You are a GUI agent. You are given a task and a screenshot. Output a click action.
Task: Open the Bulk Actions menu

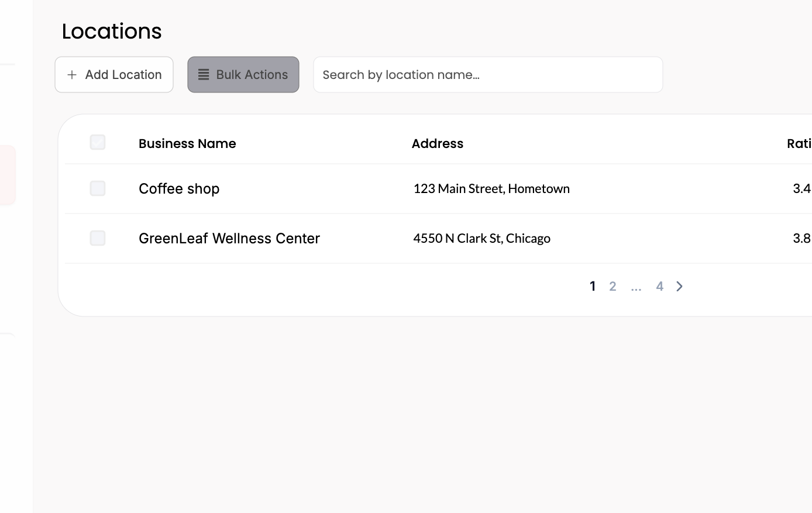pyautogui.click(x=243, y=75)
